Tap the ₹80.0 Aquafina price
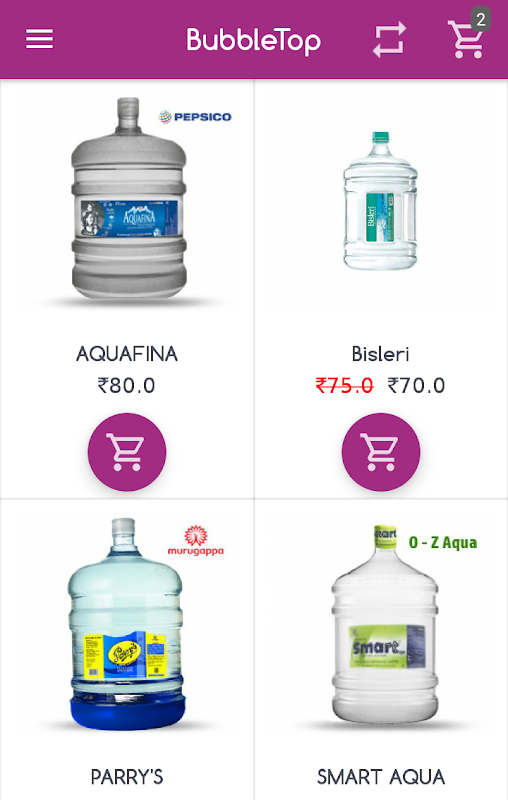Image resolution: width=508 pixels, height=800 pixels. click(x=126, y=386)
